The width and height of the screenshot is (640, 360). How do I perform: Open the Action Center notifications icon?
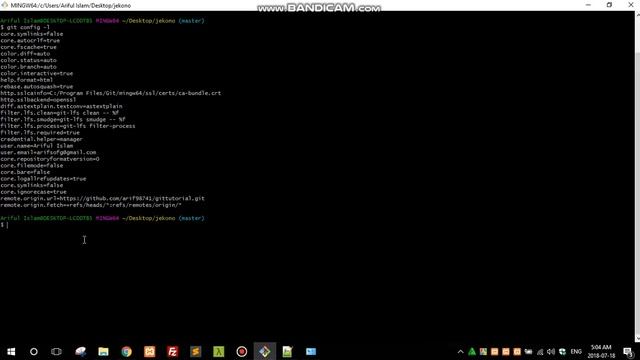628,351
